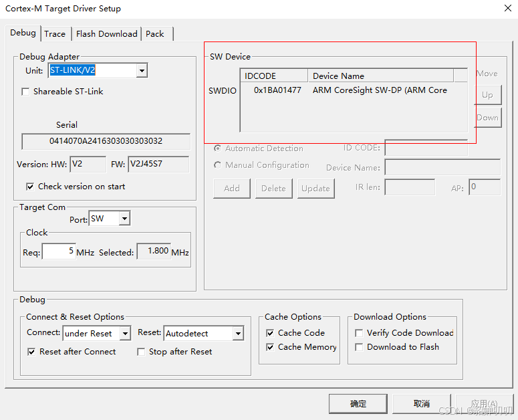Click the Req clock MHz field
This screenshot has width=518, height=420.
(x=59, y=251)
